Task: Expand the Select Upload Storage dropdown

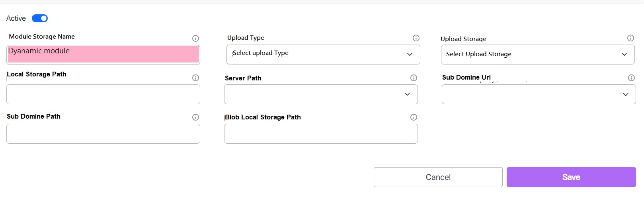Action: point(537,54)
